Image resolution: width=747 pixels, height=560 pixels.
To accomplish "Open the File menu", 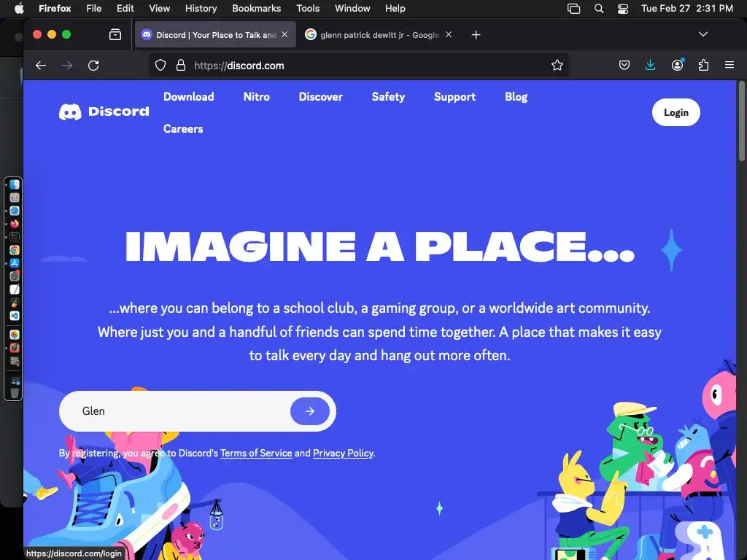I will [x=94, y=9].
